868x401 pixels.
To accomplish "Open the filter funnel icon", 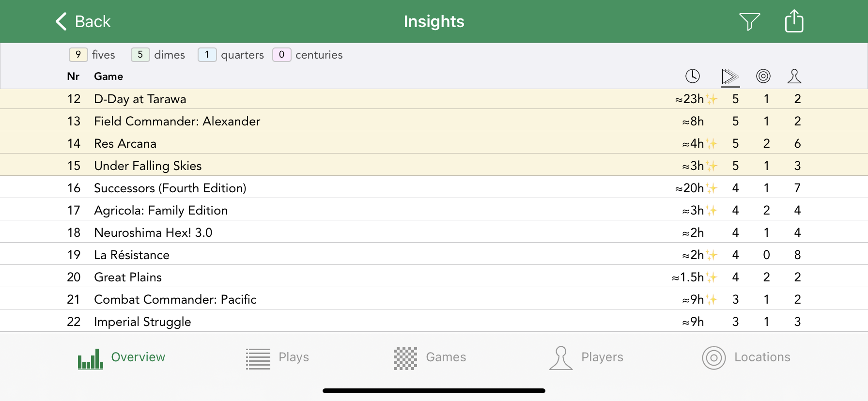I will click(749, 21).
